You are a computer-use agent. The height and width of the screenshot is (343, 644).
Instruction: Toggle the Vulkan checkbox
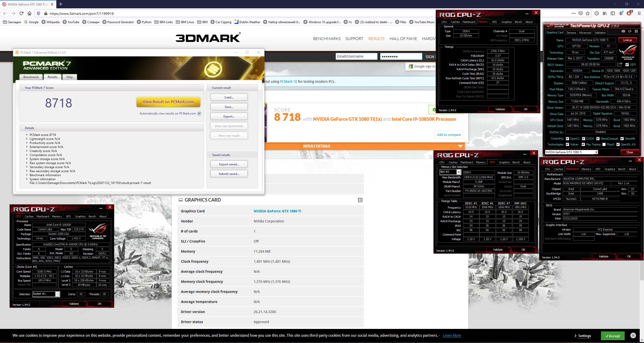click(567, 144)
